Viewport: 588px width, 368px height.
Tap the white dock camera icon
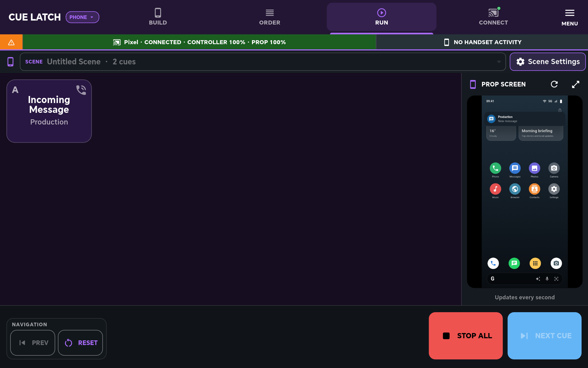pyautogui.click(x=556, y=263)
